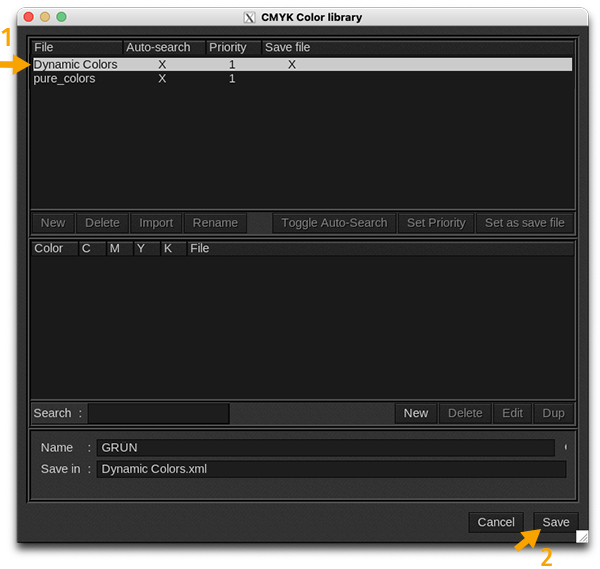Click Auto-search X of Dynamic Colors row
The image size is (600, 569).
[162, 65]
